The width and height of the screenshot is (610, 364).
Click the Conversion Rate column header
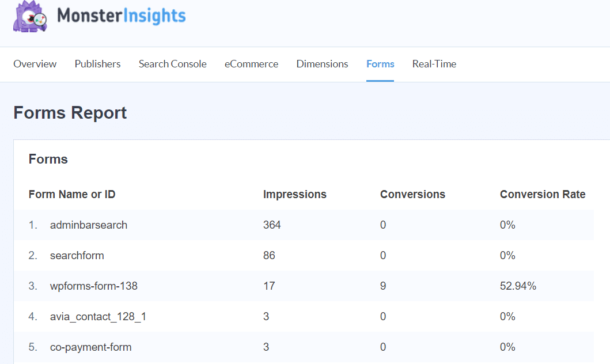pyautogui.click(x=542, y=195)
